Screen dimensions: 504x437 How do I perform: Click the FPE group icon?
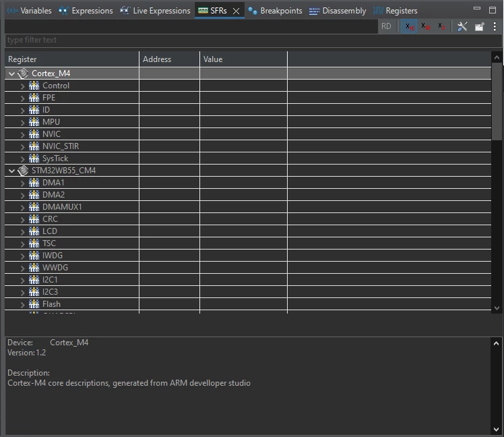tap(34, 98)
